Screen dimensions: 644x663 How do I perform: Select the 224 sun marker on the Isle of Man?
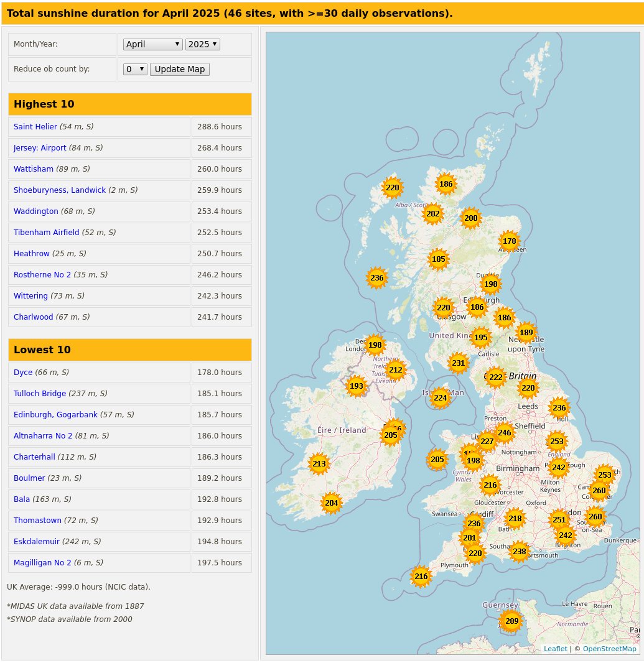(440, 397)
